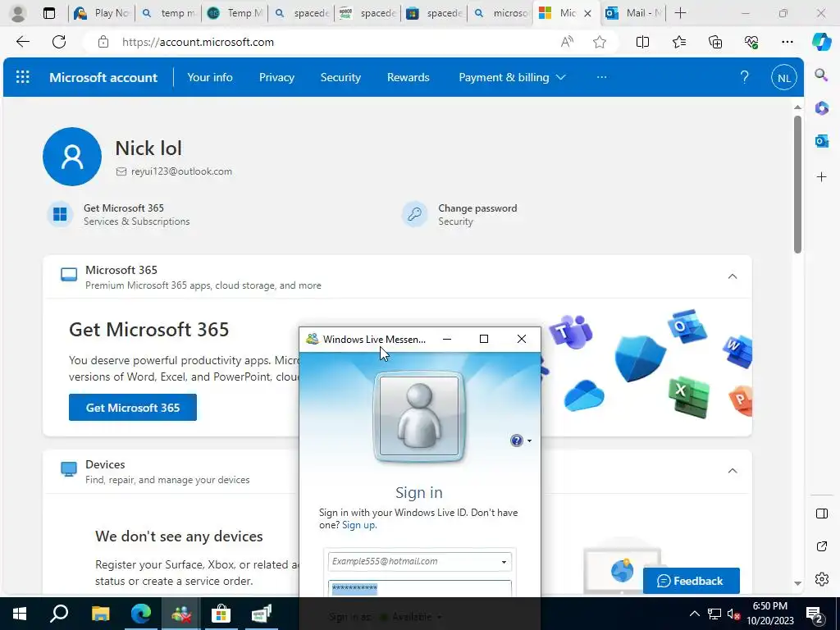The image size is (840, 630).
Task: Open saved email addresses dropdown in Messenger
Action: tap(504, 562)
